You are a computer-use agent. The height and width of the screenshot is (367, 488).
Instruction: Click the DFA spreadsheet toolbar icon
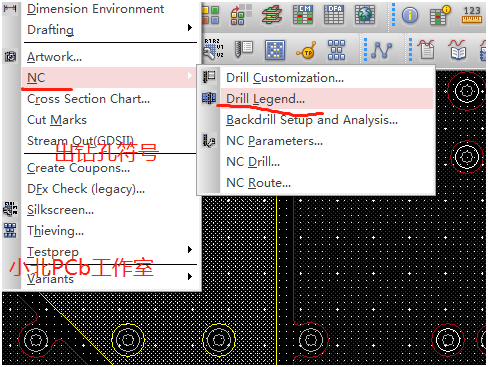tap(334, 15)
